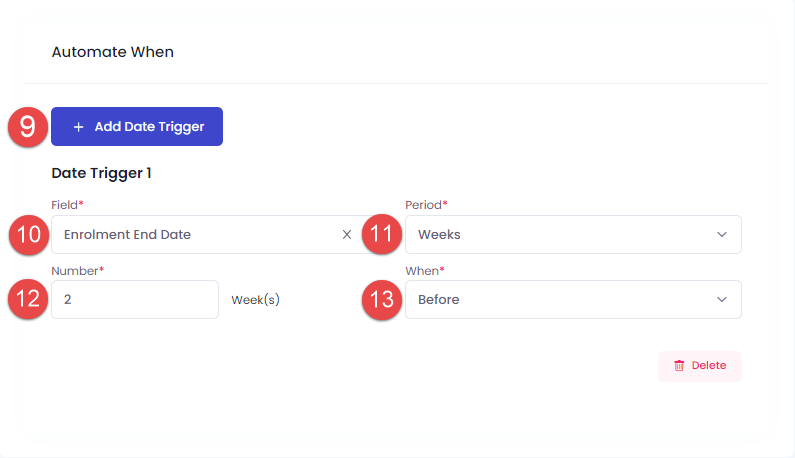795x458 pixels.
Task: Click the red step 13 marker
Action: [x=382, y=300]
